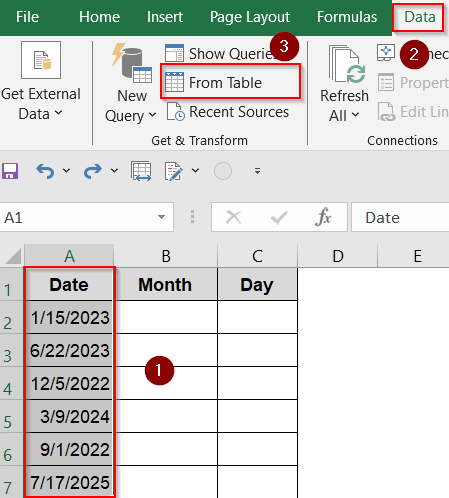The image size is (449, 498).
Task: Click the Redo arrow
Action: [93, 171]
